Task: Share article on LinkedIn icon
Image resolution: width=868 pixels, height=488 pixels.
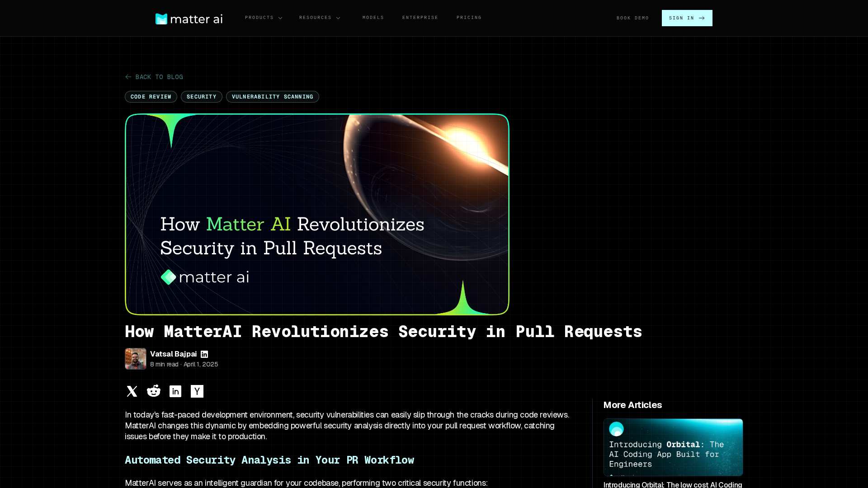Action: coord(175,391)
